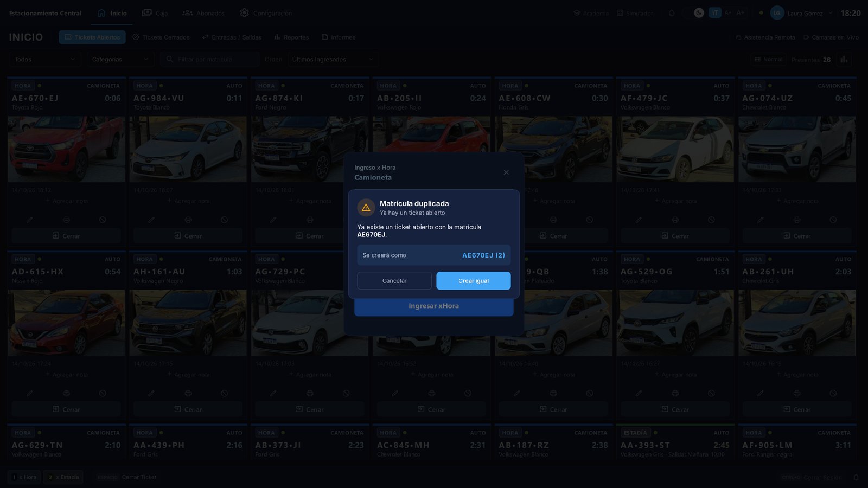Click the droplet icon in the top bar

click(672, 13)
